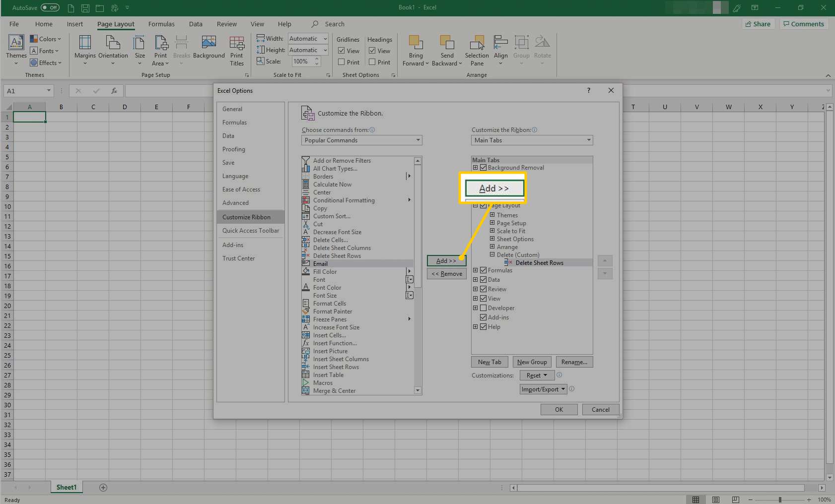Collapse the Delete (Custom) group node
Viewport: 835px width, 504px height.
click(492, 255)
